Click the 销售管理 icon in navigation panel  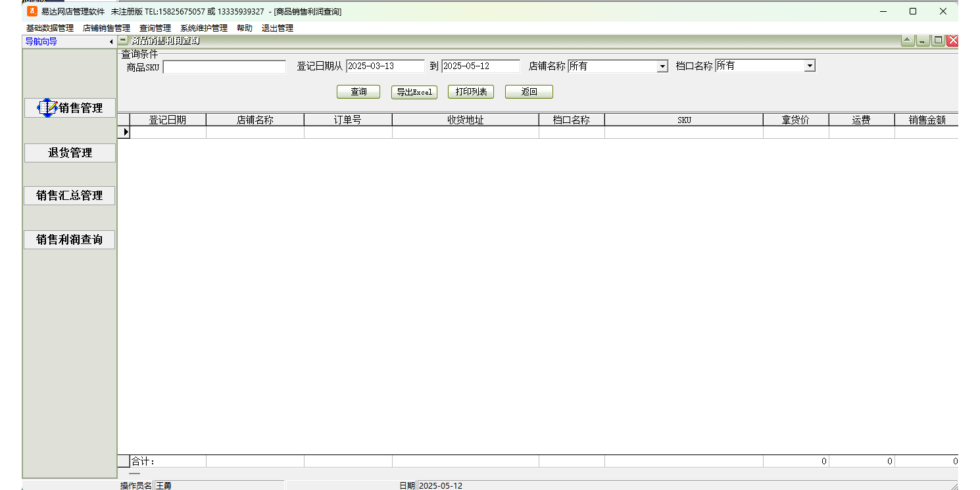point(47,108)
